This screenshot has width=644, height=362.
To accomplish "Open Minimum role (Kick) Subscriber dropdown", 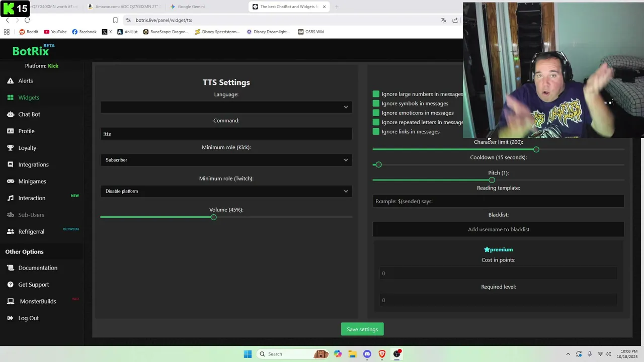I will click(226, 160).
